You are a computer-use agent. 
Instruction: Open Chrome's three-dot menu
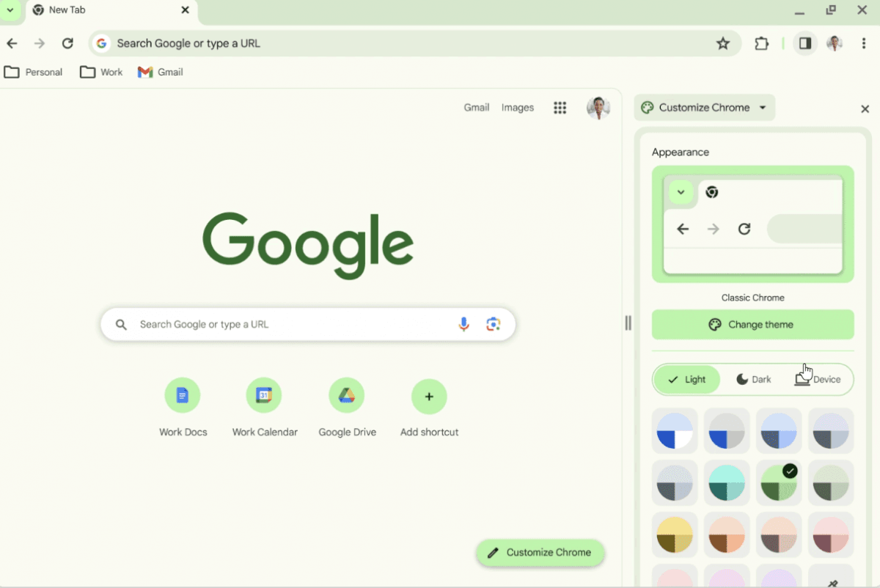click(864, 43)
